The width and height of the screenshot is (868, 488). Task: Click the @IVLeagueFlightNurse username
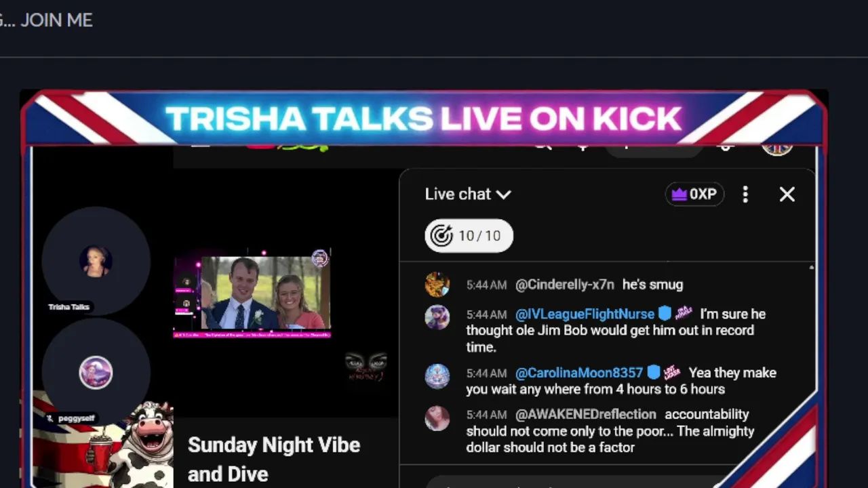tap(585, 314)
